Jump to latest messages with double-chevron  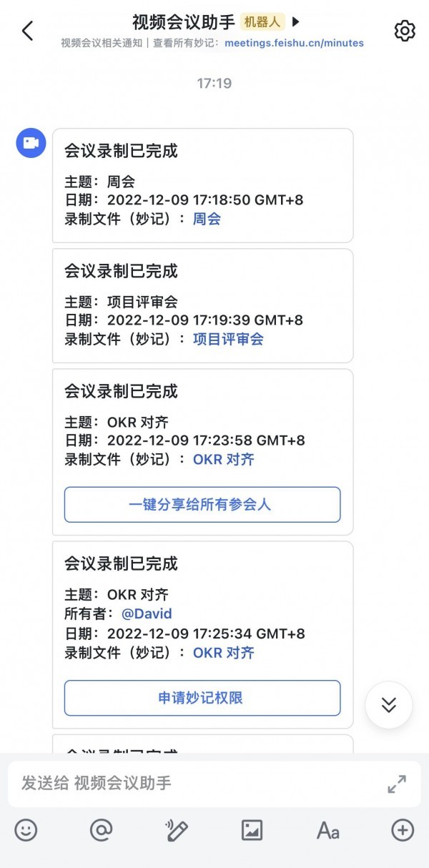(x=388, y=705)
